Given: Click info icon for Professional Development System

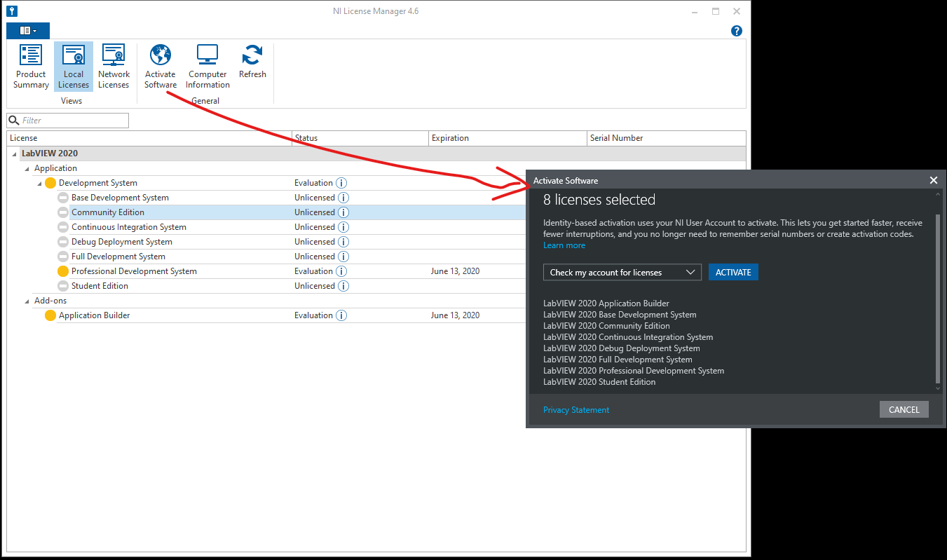Looking at the screenshot, I should [342, 271].
